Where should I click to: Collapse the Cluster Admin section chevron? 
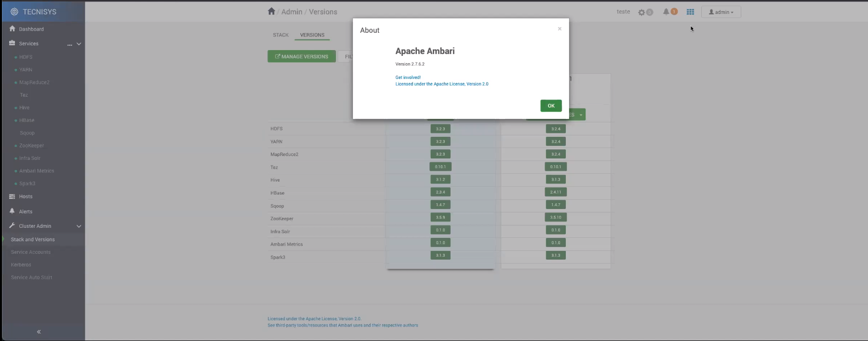(x=79, y=226)
